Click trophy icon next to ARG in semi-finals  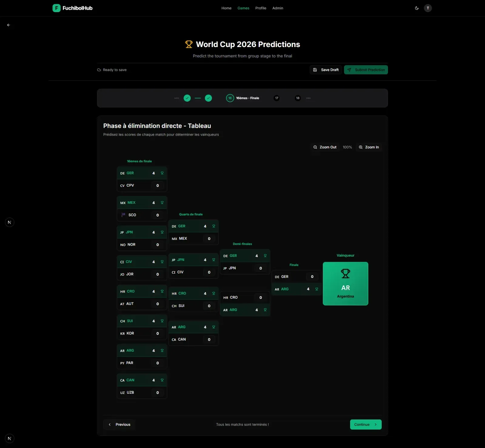(265, 310)
